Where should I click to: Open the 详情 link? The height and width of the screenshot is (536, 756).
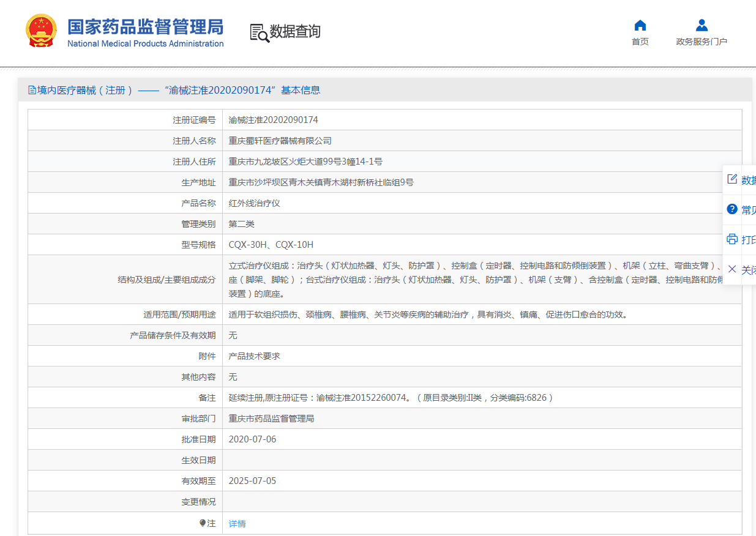tap(237, 524)
